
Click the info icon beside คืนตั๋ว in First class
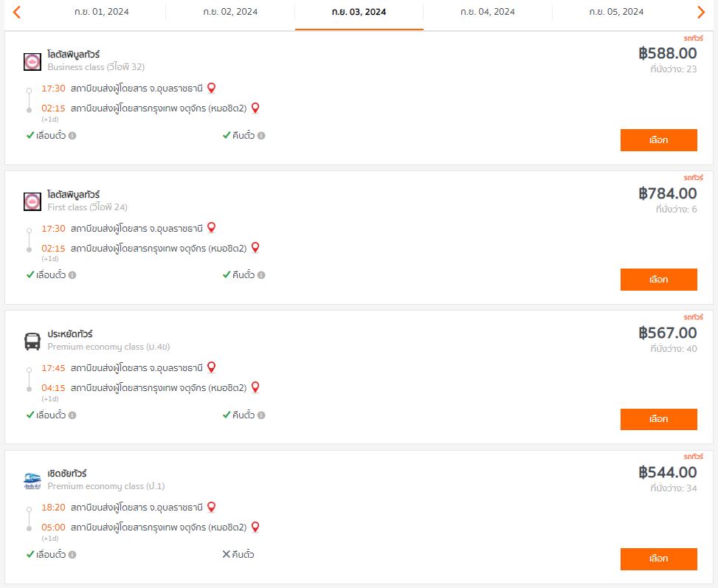[x=261, y=275]
